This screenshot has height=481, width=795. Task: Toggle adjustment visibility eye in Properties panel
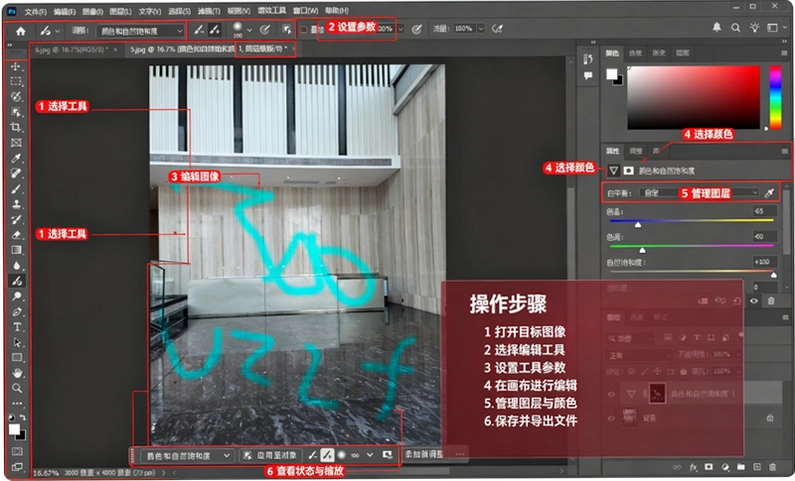pos(754,301)
